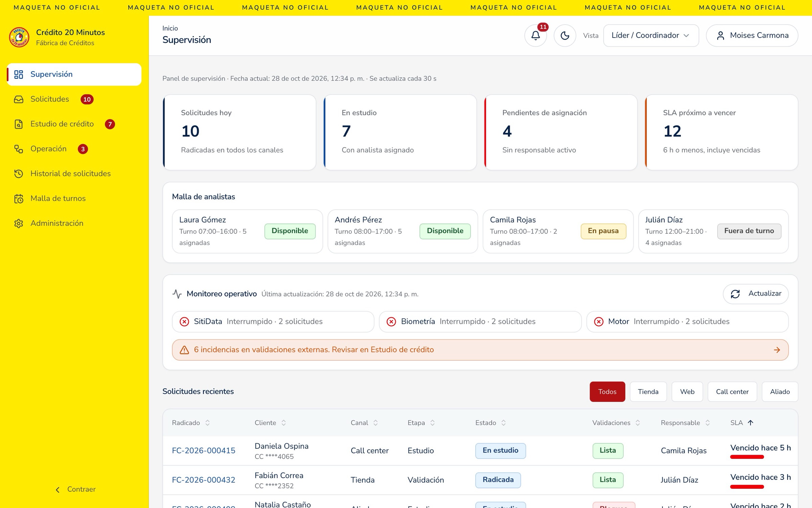Click the Monitoreo operativo pulse icon

[x=177, y=294]
